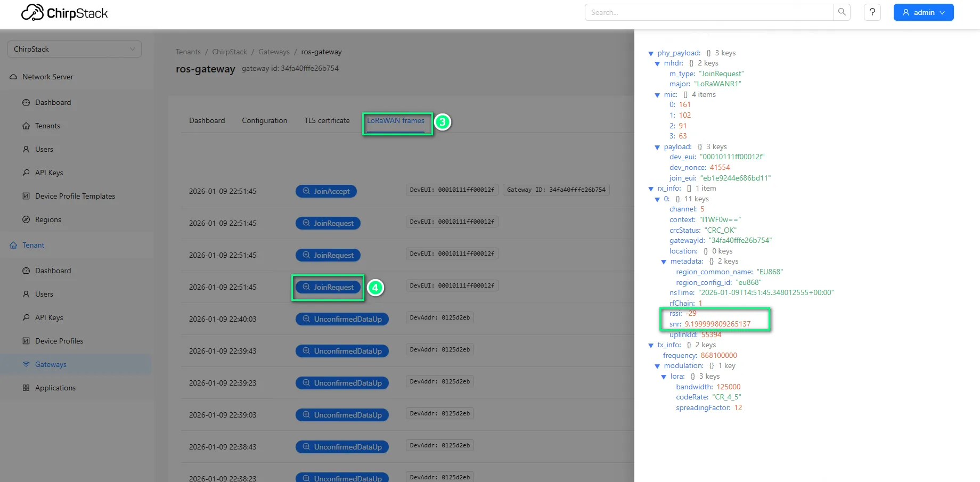Click the Tenants breadcrumb link

point(188,52)
